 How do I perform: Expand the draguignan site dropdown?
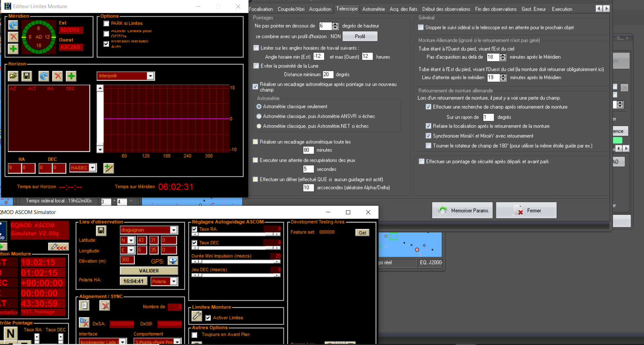[x=174, y=230]
